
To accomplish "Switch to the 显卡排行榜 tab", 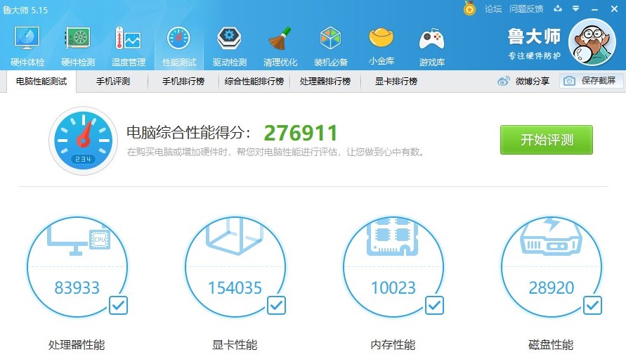I will tap(396, 82).
